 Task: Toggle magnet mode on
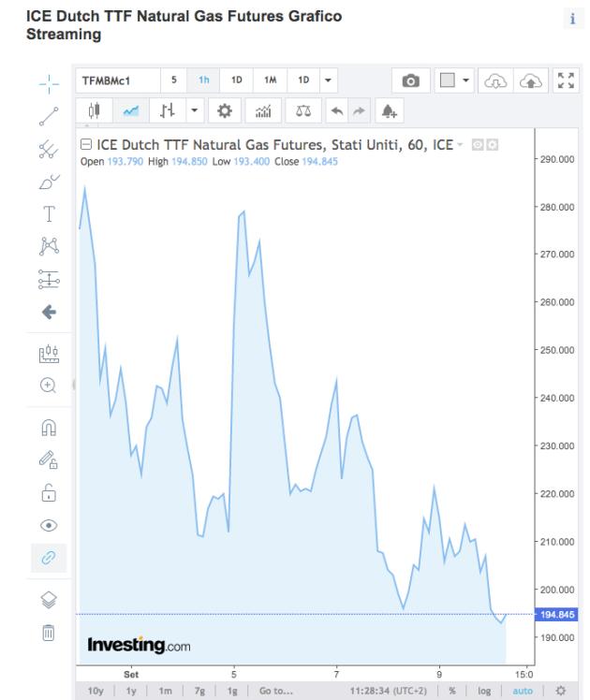point(50,428)
